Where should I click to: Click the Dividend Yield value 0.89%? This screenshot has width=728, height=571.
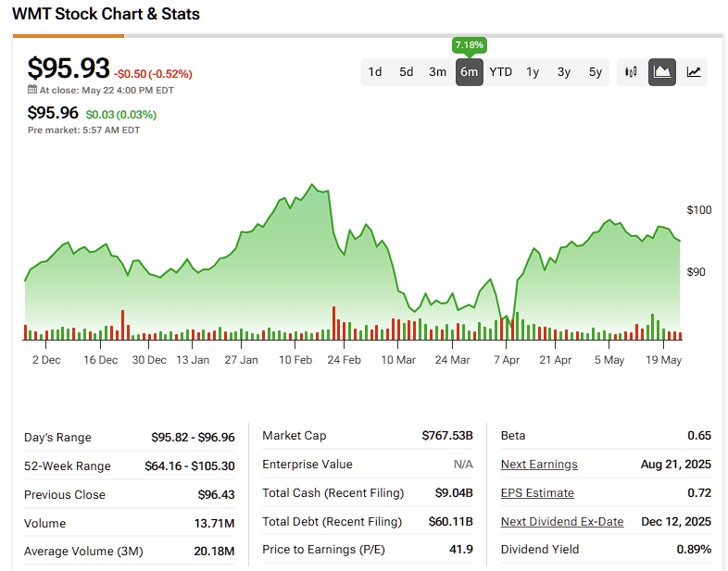tap(694, 550)
